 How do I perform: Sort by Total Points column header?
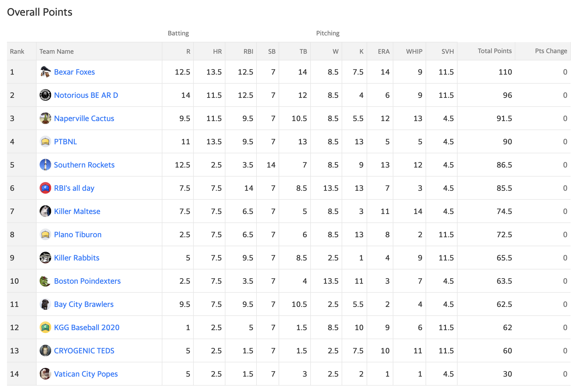point(495,51)
